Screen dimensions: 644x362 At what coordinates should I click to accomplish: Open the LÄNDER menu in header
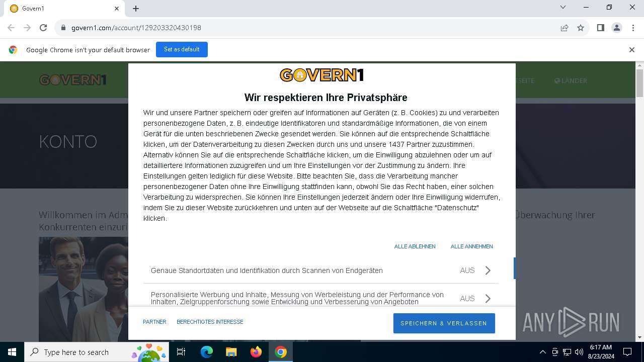tap(571, 80)
